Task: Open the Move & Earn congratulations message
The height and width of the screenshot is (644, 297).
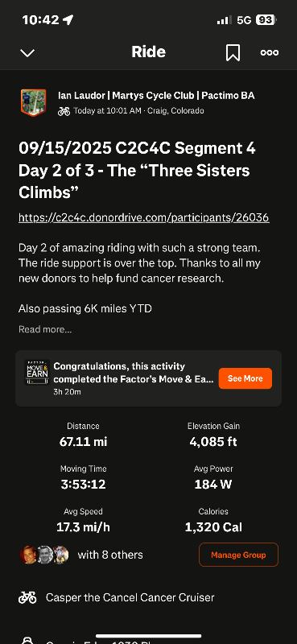Action: tap(134, 372)
